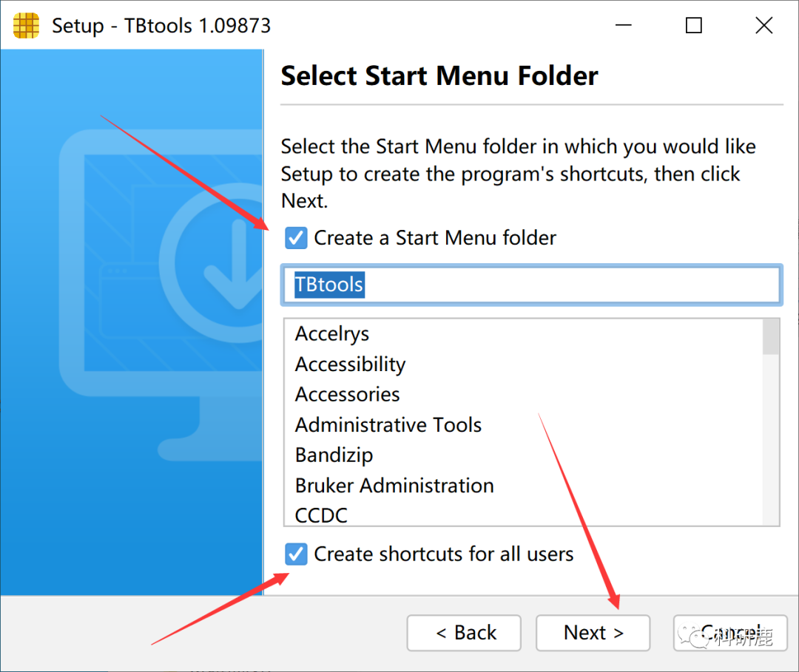799x672 pixels.
Task: Uncheck Create a Start Menu folder
Action: (296, 238)
